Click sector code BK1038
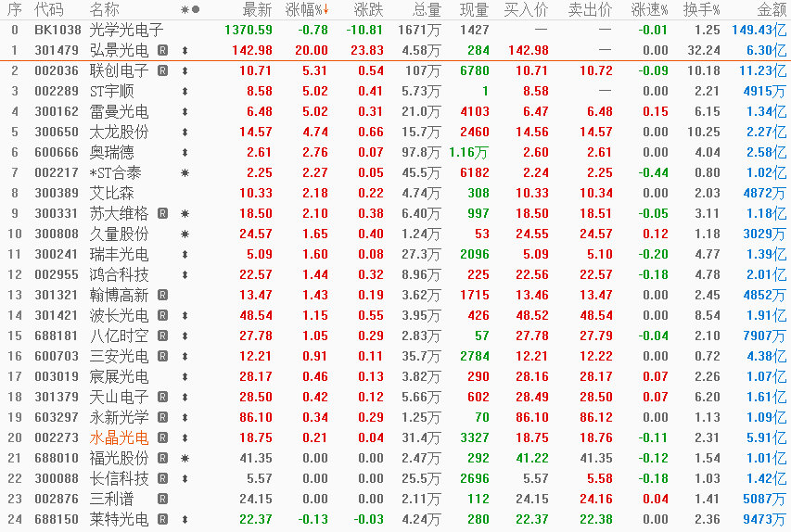The image size is (791, 532). pos(57,31)
